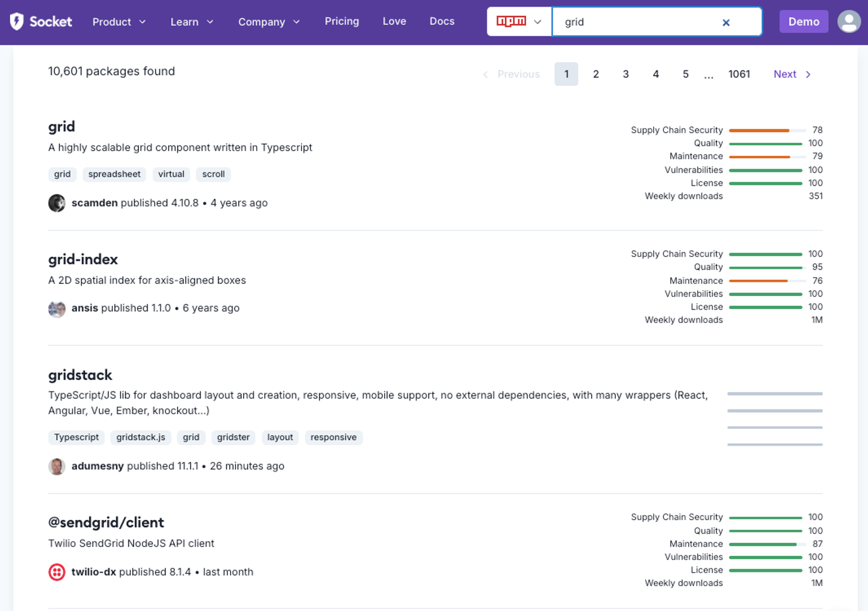This screenshot has width=868, height=611.
Task: Jump to last page 1061
Action: [x=739, y=74]
